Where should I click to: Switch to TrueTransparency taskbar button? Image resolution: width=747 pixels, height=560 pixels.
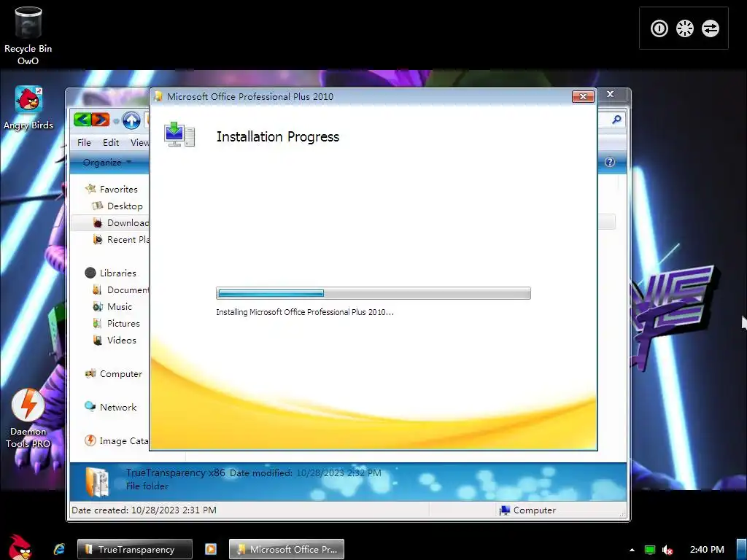[135, 549]
